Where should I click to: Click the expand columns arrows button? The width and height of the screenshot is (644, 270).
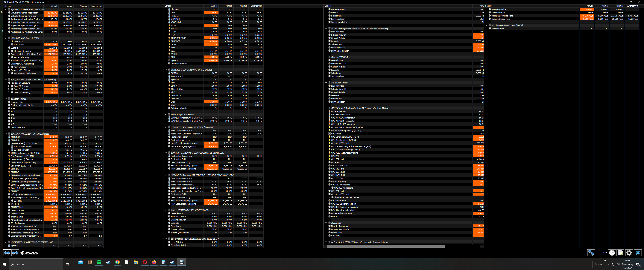7,253
